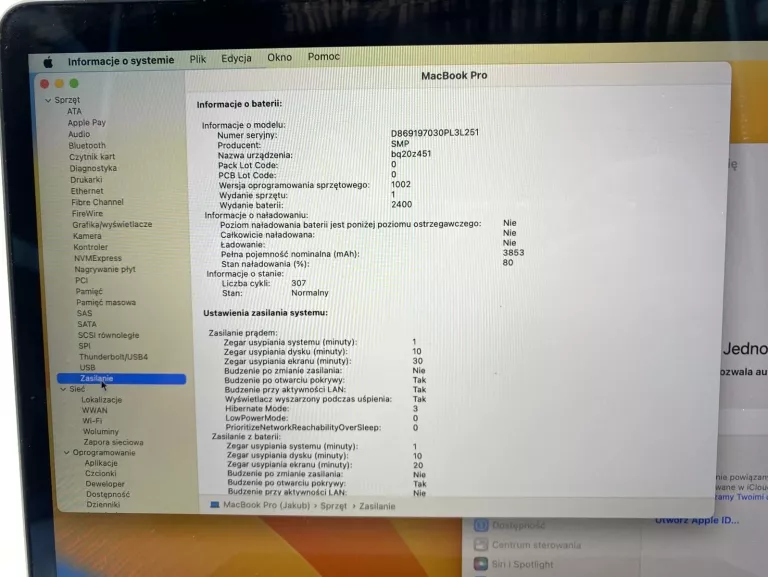Click the serial number D869197030PL3L251
This screenshot has height=577, width=768.
pos(434,133)
